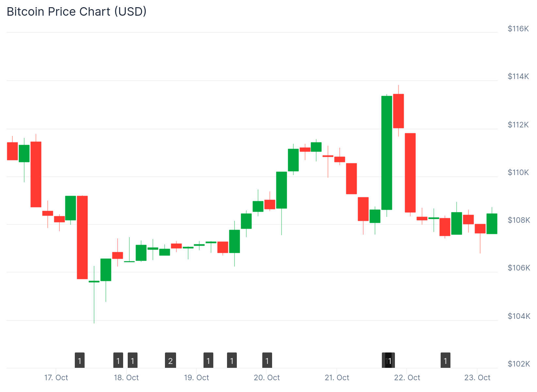Click the $116K price axis label
The image size is (537, 392).
[x=518, y=29]
